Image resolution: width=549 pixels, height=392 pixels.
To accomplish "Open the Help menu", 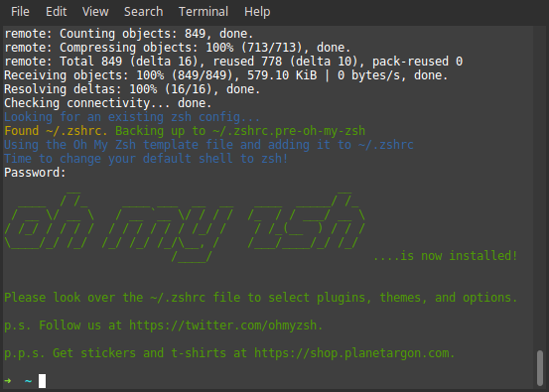I will (257, 12).
